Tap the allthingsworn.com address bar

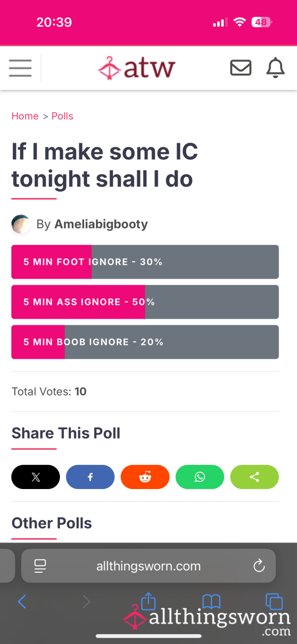coord(148,566)
